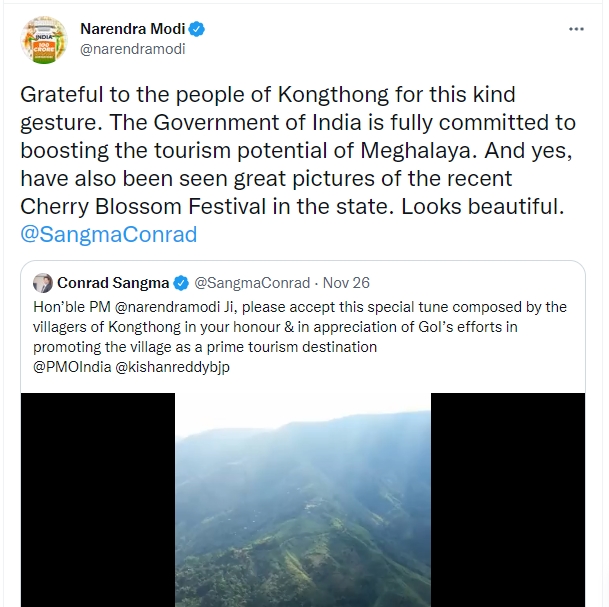Follow the blue @SangmaConrad mention link
This screenshot has width=609, height=607.
[109, 235]
